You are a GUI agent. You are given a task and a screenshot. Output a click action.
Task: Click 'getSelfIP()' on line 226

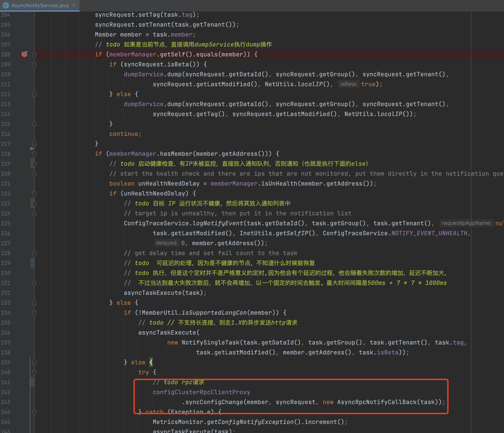click(x=296, y=233)
